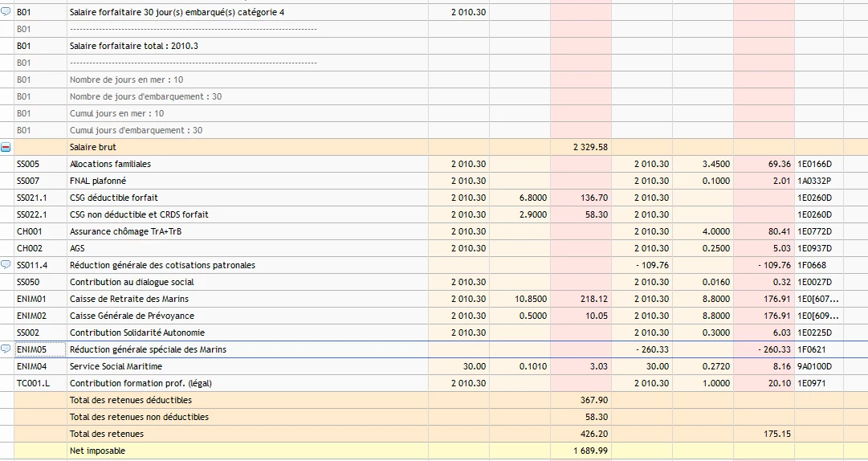Select code ENIM01
The image size is (868, 461).
[x=31, y=299]
